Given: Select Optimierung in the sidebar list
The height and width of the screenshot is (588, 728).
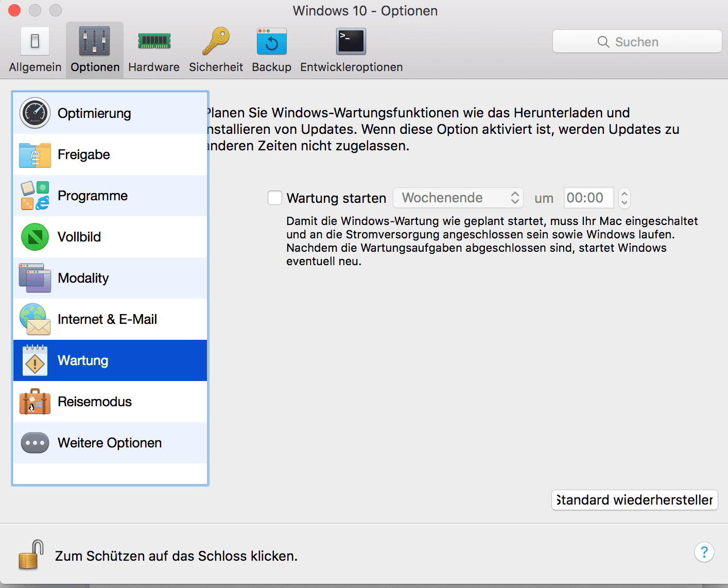Looking at the screenshot, I should pos(110,113).
